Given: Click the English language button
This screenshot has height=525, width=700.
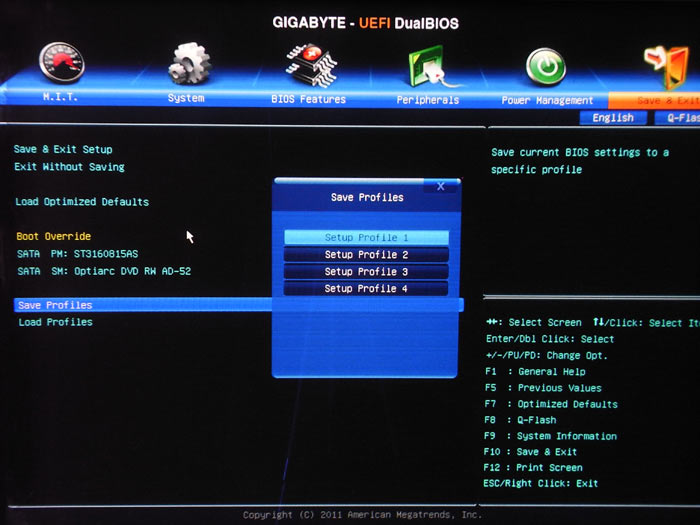Looking at the screenshot, I should click(613, 118).
